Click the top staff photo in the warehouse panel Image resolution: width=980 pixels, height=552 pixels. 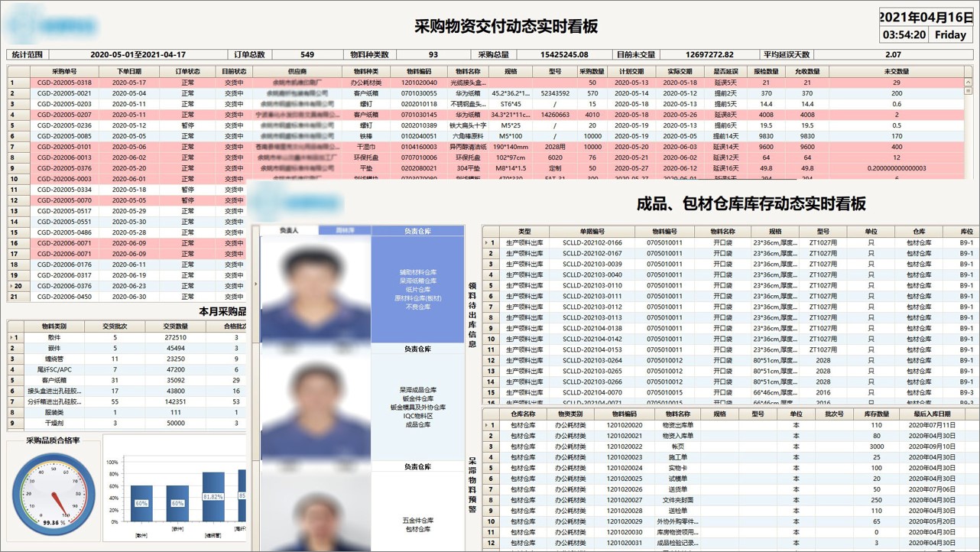point(315,289)
